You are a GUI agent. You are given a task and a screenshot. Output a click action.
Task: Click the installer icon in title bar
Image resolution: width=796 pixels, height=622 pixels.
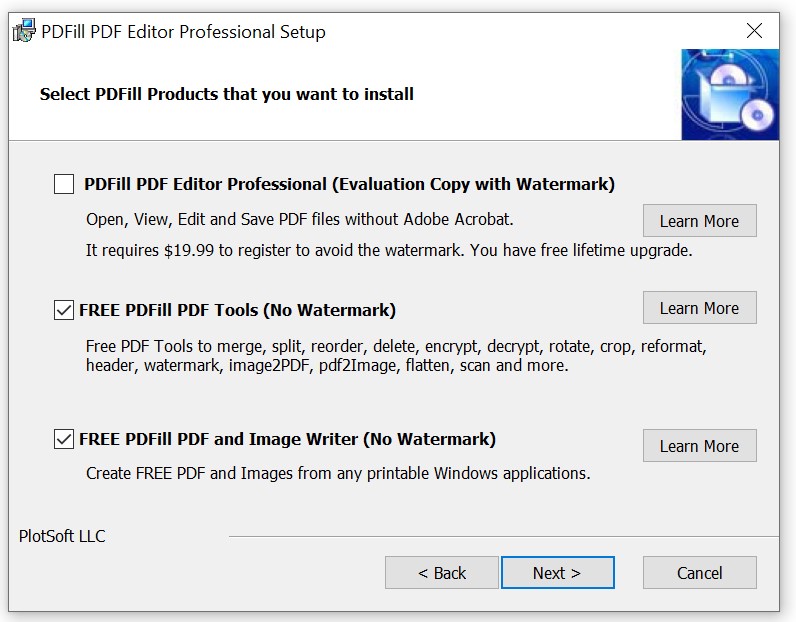tap(24, 31)
